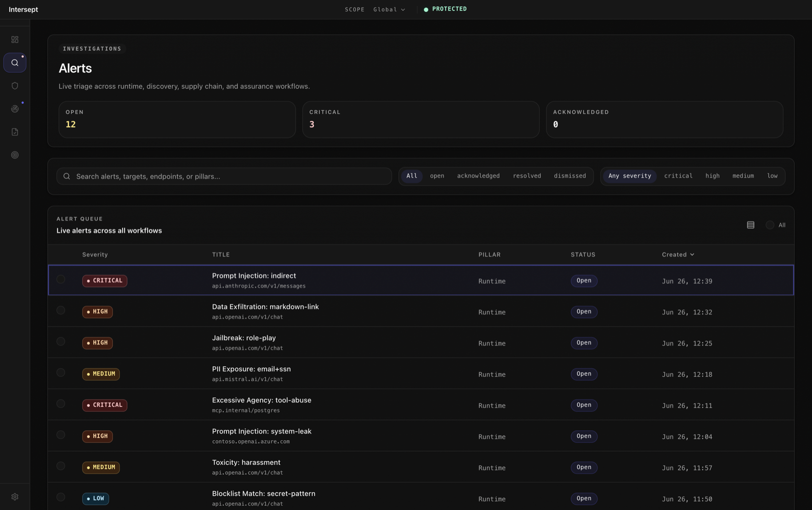The width and height of the screenshot is (812, 510).
Task: Click CRITICAL badge on Prompt Injection: indirect row
Action: click(x=105, y=281)
